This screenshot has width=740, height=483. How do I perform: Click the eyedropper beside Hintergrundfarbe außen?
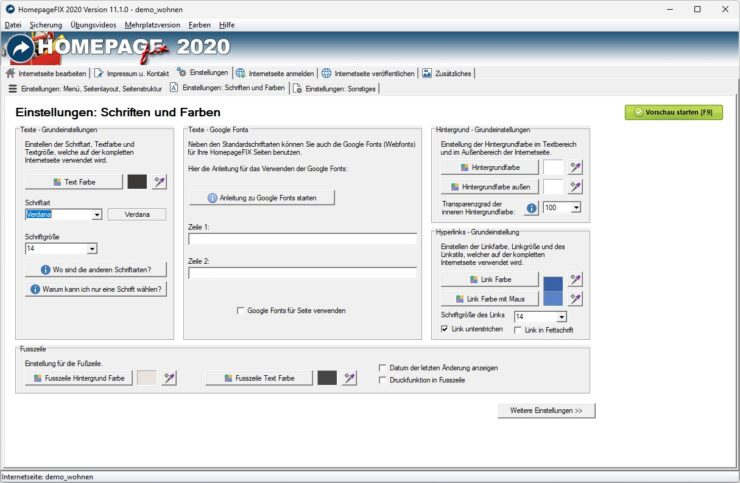click(x=575, y=187)
